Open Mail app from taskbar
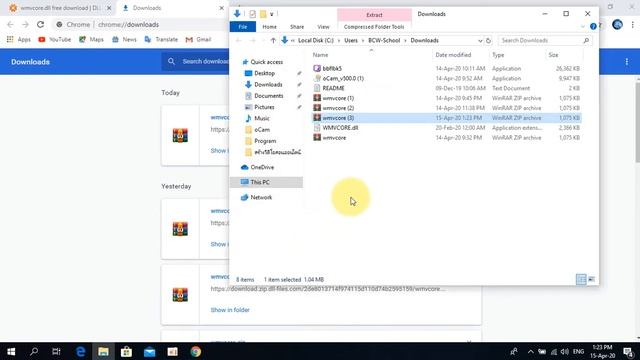This screenshot has width=640, height=360. (x=149, y=351)
